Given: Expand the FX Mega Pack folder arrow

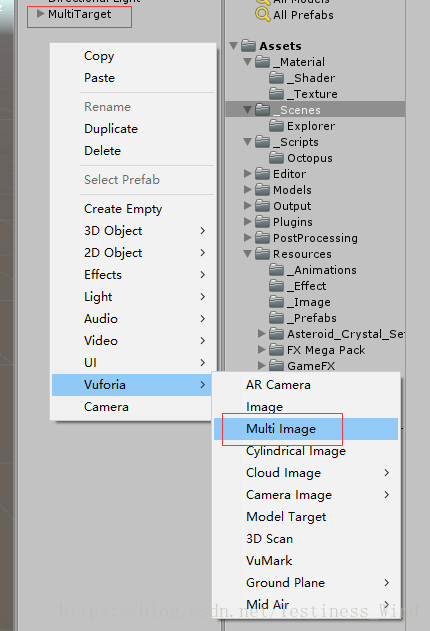Looking at the screenshot, I should coord(262,350).
